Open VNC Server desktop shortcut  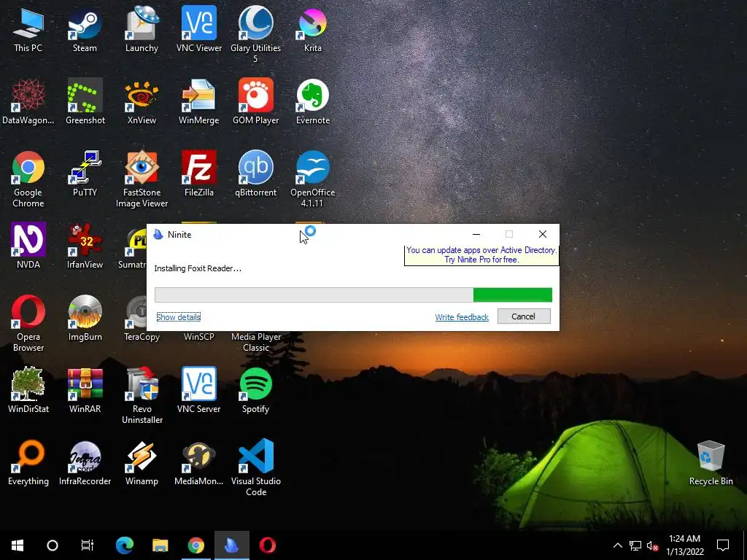198,391
